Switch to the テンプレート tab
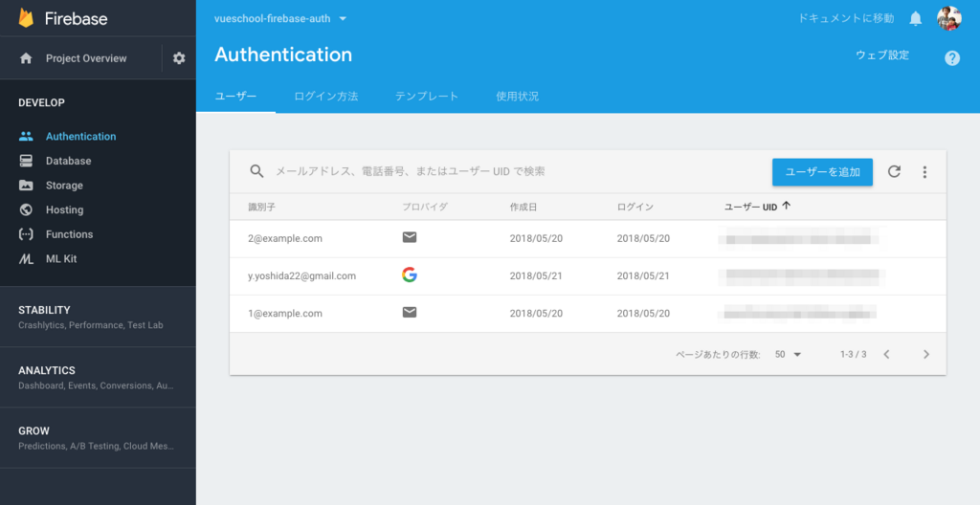 pos(426,97)
